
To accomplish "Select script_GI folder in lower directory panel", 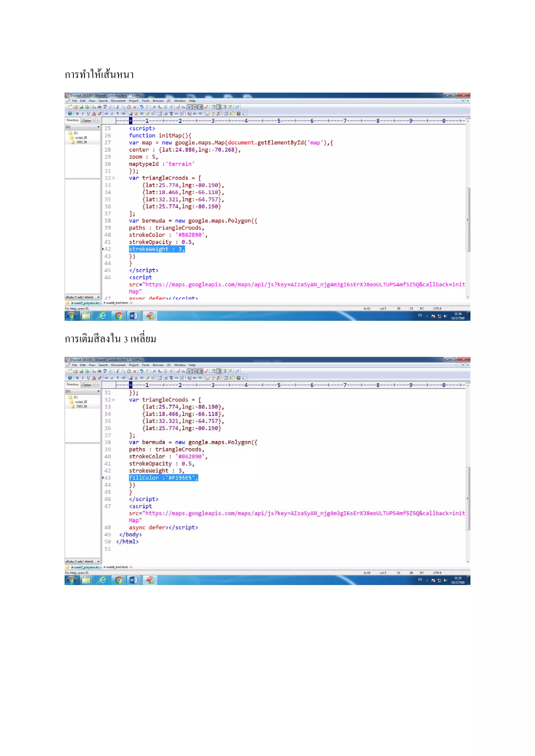I will (x=81, y=402).
